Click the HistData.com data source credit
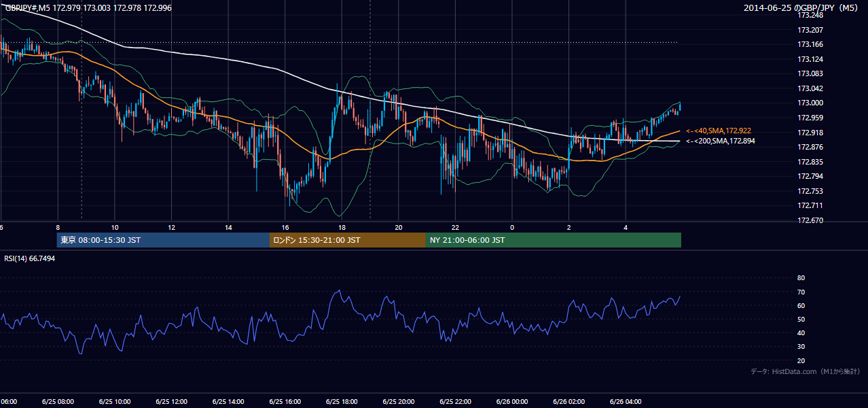The image size is (868, 408). 805,371
